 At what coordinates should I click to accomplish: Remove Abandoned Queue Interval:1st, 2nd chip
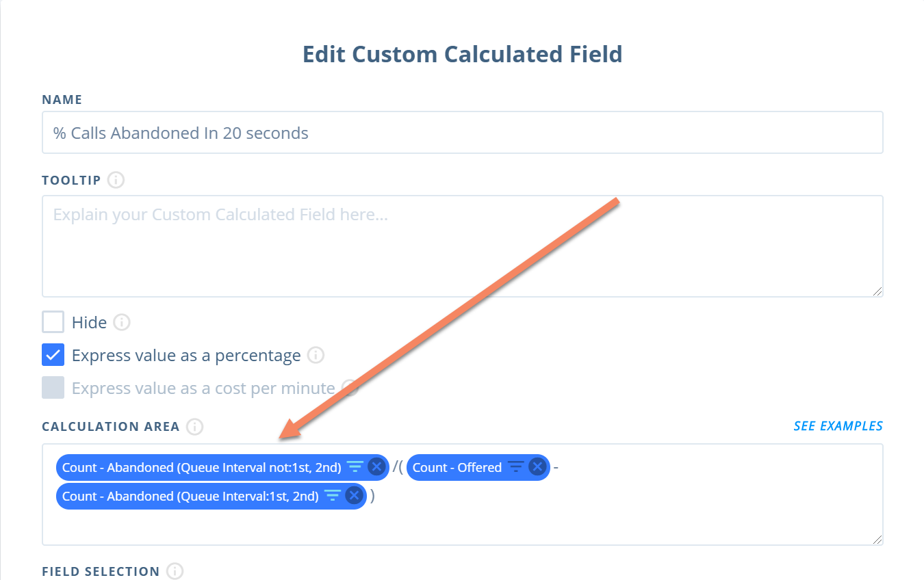click(354, 496)
